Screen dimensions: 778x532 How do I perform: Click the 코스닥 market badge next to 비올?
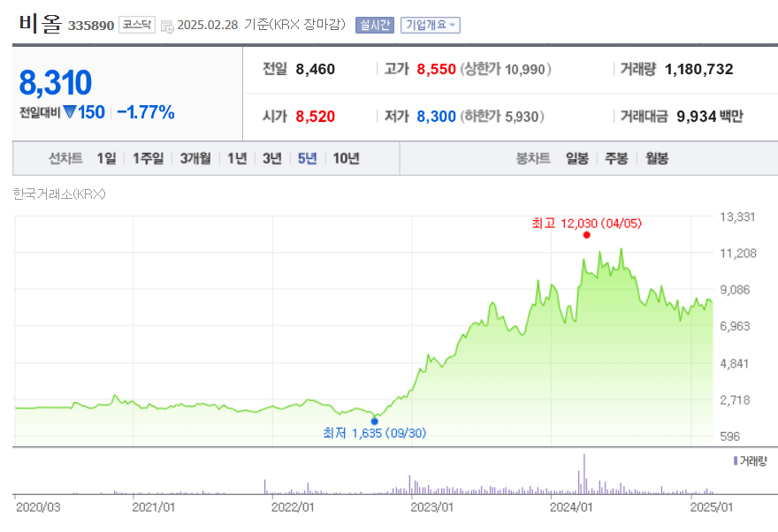pos(133,25)
